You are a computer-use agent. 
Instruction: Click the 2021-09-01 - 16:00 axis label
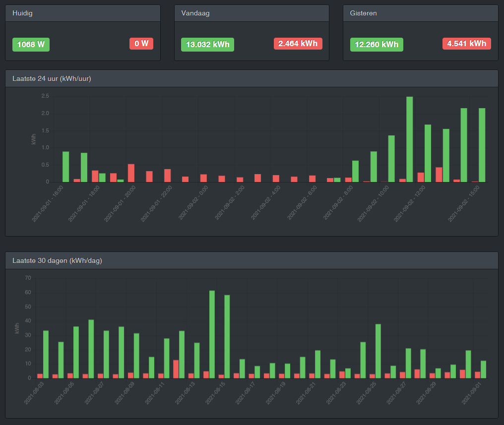[48, 204]
